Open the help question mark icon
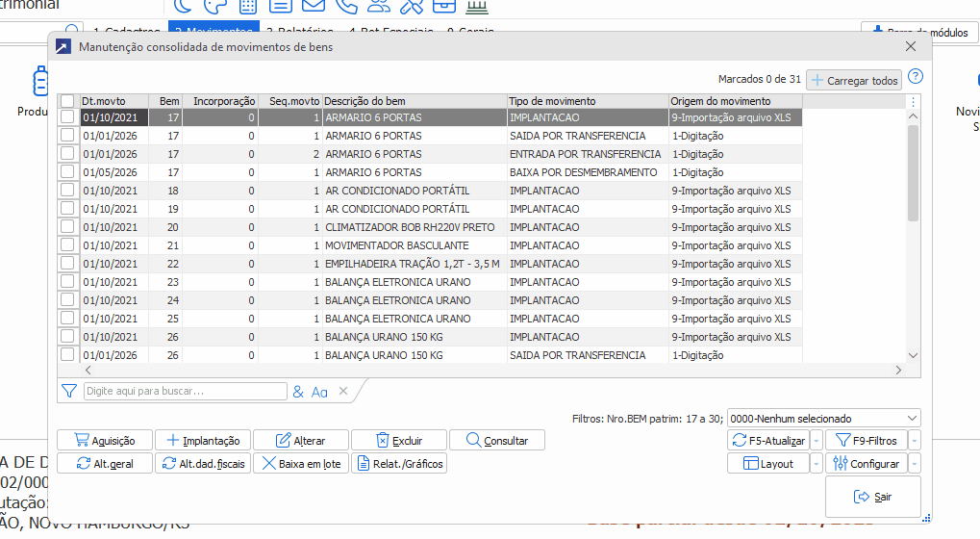 pyautogui.click(x=915, y=77)
